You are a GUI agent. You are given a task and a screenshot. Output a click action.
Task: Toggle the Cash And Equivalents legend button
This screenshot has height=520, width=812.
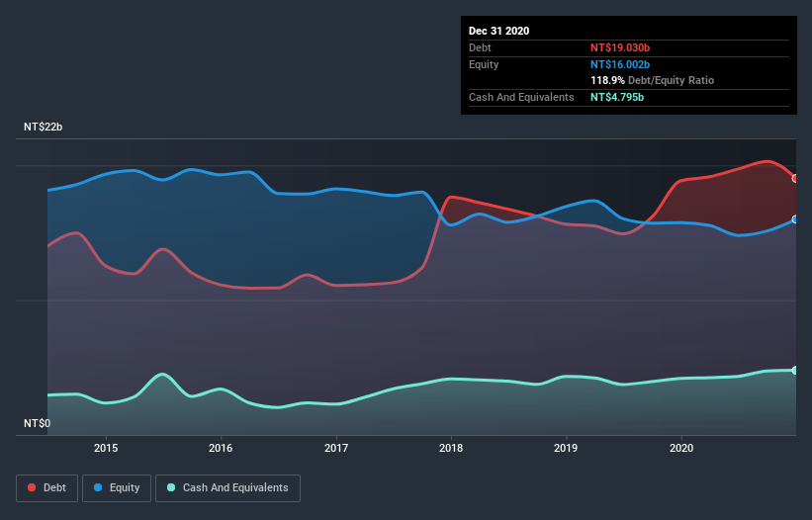click(227, 488)
